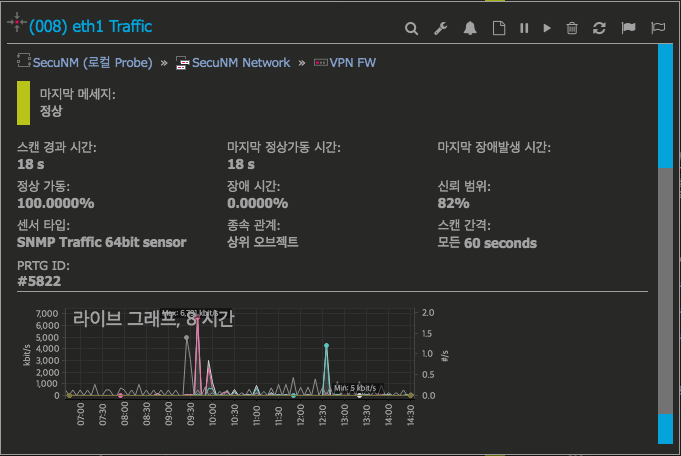Open the VPN FW device breadcrumb
Image resolution: width=681 pixels, height=456 pixels.
[353, 63]
